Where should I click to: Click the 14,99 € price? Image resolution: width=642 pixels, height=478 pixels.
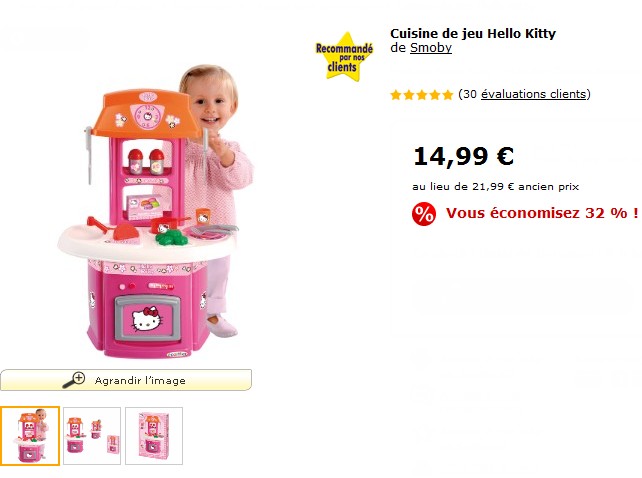(463, 156)
